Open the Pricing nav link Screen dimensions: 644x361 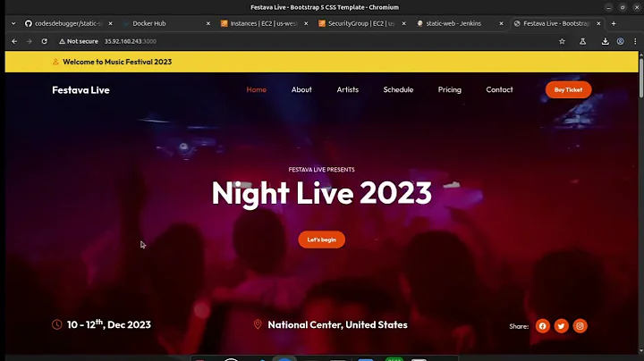tap(450, 89)
